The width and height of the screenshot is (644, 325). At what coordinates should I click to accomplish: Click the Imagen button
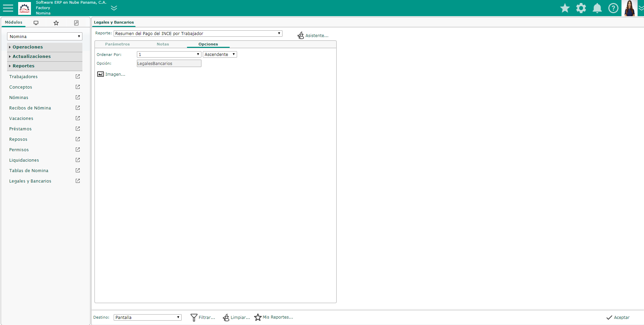111,74
